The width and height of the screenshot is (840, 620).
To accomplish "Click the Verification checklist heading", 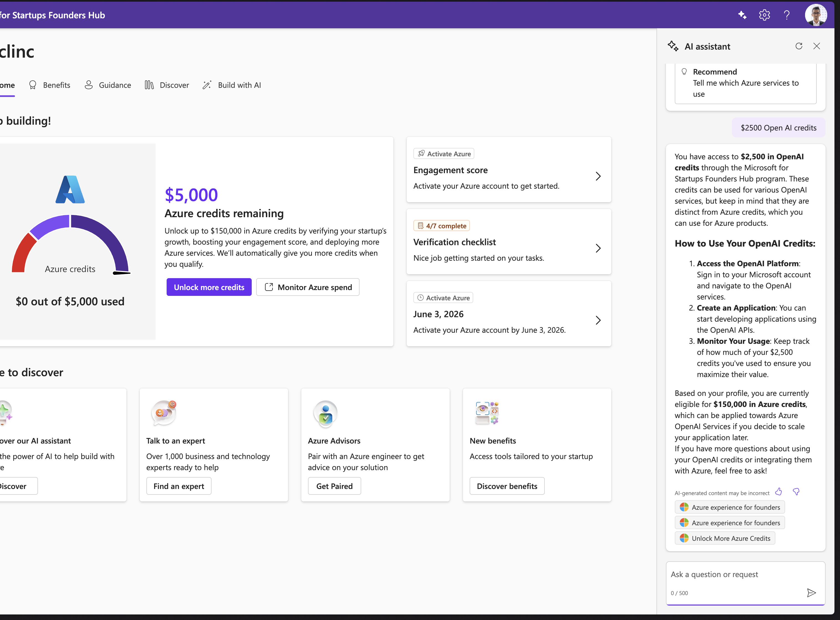I will 454,242.
